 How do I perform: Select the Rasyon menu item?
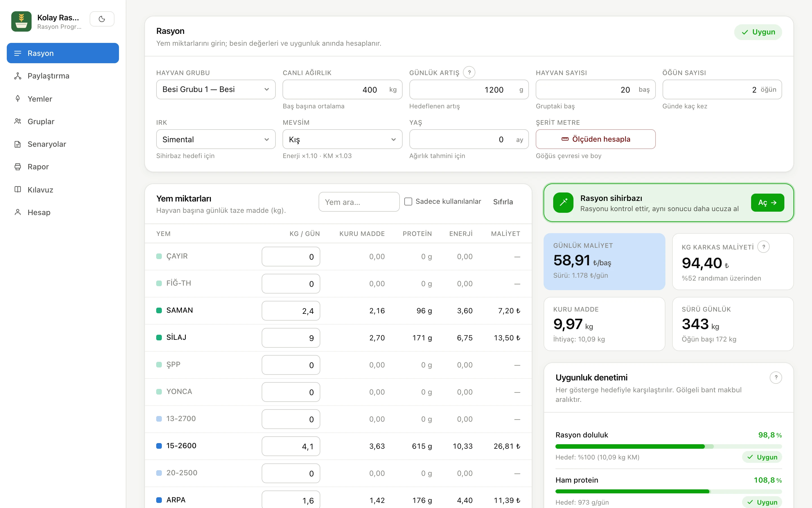point(63,53)
